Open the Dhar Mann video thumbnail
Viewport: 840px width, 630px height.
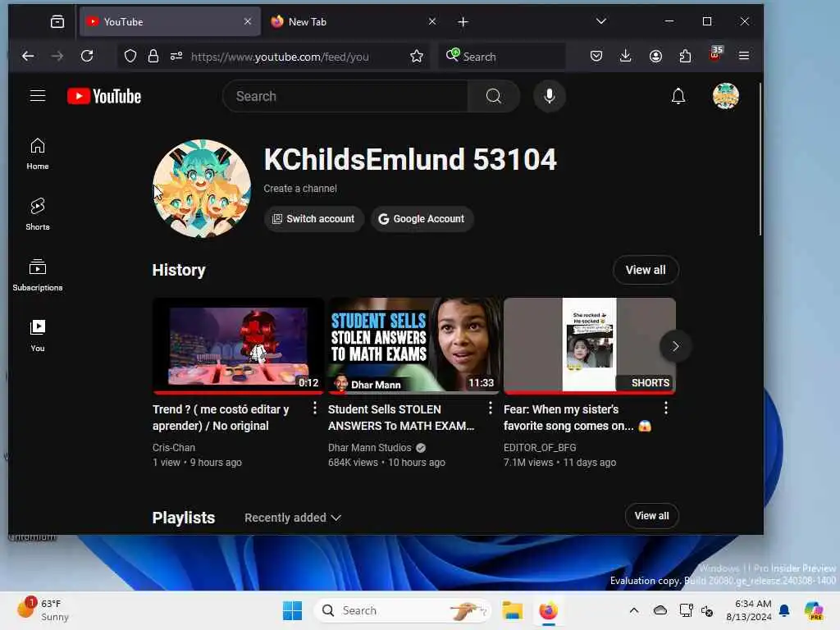(413, 346)
